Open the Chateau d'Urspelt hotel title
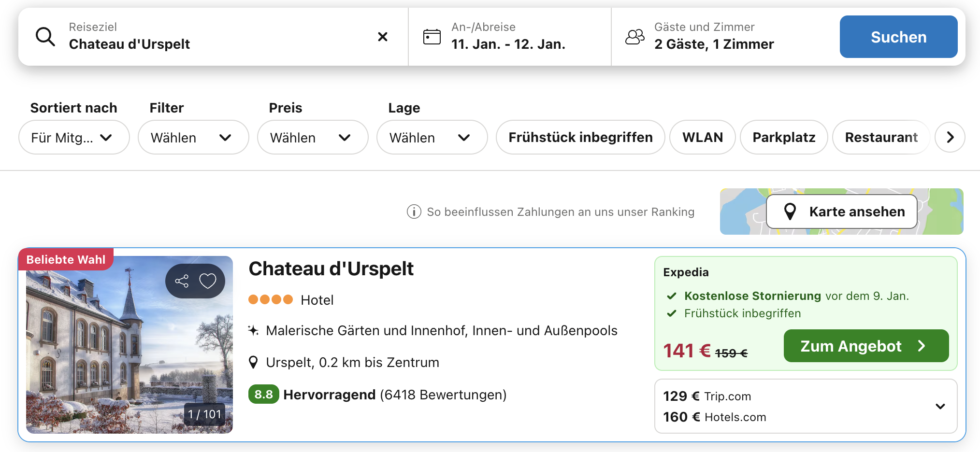980x452 pixels. coord(331,269)
